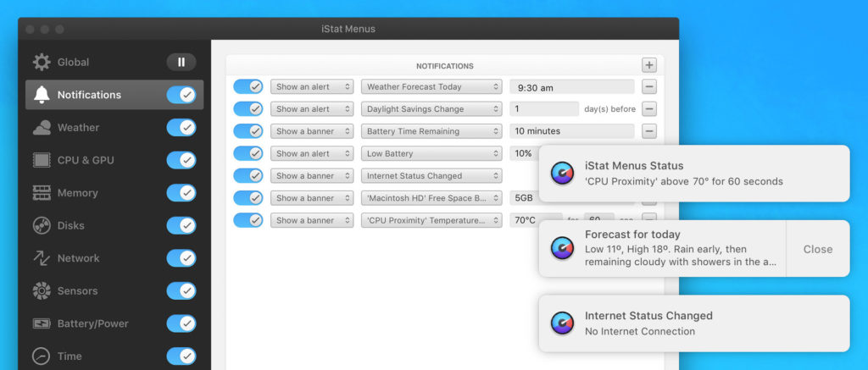The image size is (868, 370).
Task: Click the Global gear icon
Action: (x=42, y=62)
